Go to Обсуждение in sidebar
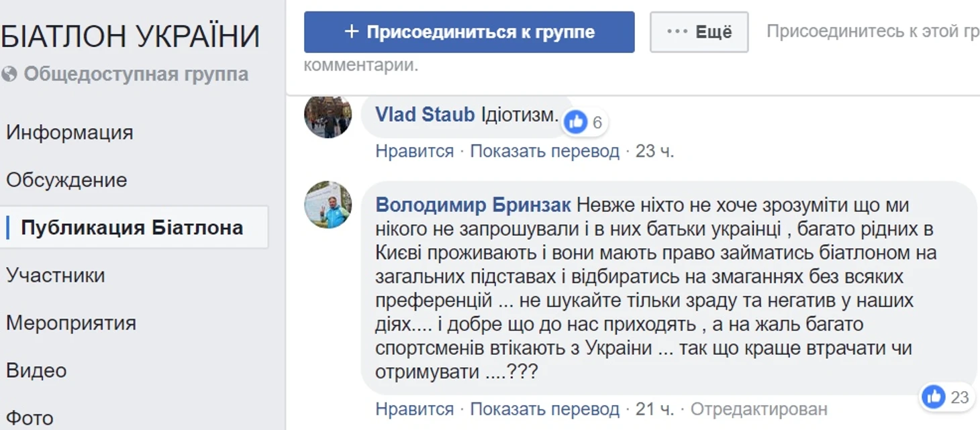Screen dimensions: 980x430 click(x=66, y=180)
